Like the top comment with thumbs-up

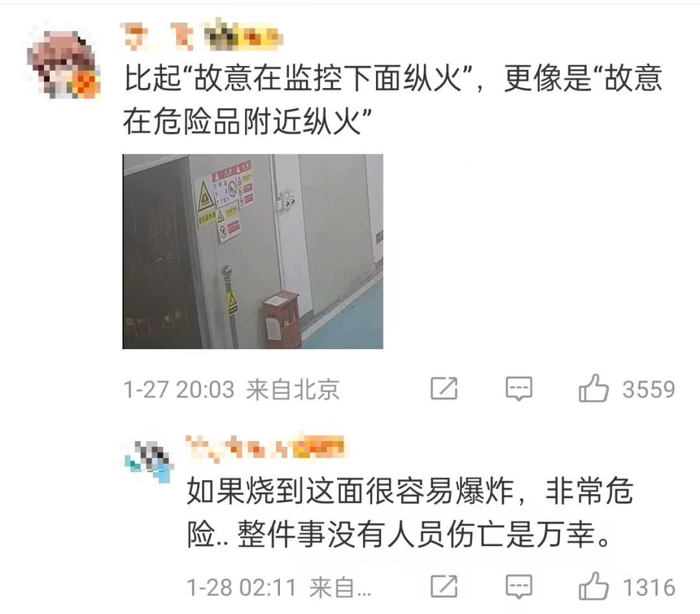593,388
